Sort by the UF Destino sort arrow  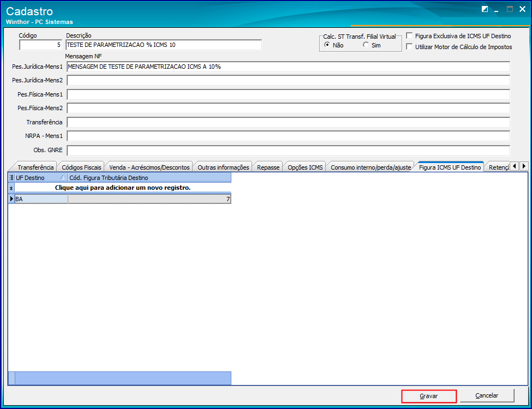pos(62,177)
